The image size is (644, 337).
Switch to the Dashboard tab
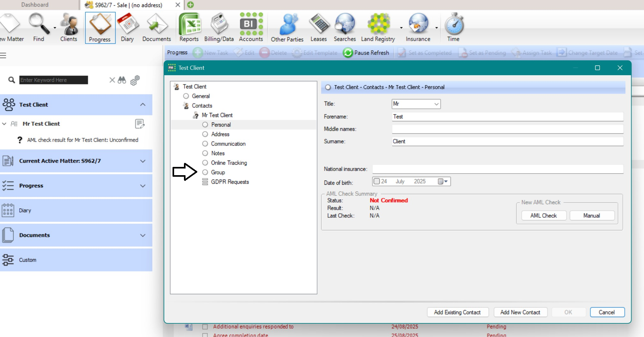coord(35,5)
